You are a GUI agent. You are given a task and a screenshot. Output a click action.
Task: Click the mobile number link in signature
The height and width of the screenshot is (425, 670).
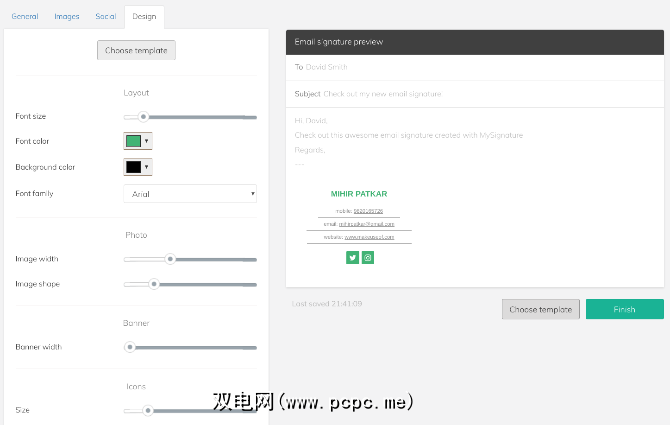(368, 211)
